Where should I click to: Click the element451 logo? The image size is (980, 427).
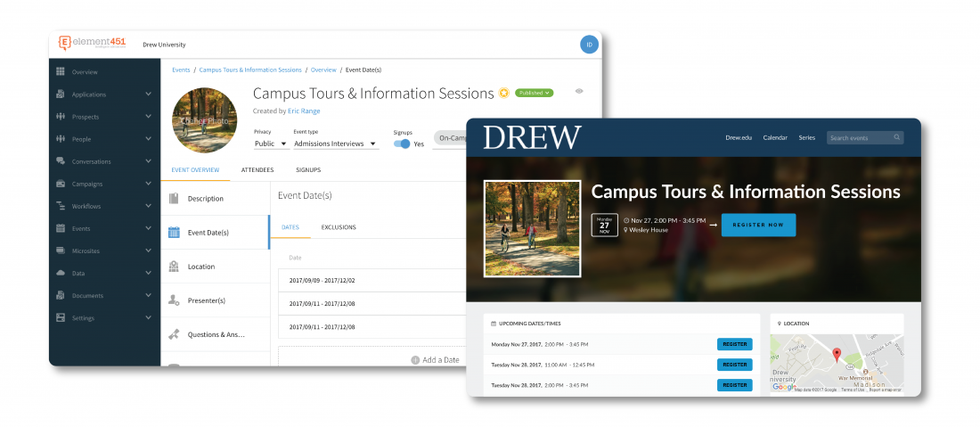point(91,43)
